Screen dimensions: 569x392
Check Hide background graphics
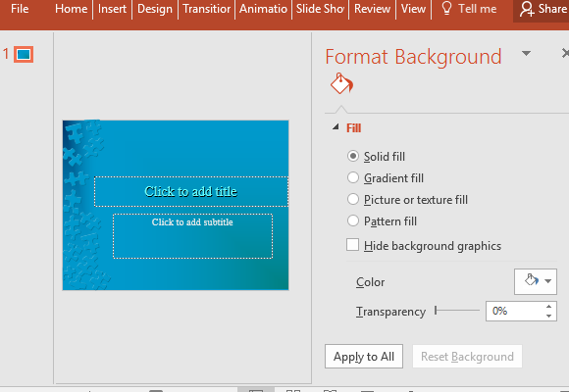pyautogui.click(x=424, y=246)
